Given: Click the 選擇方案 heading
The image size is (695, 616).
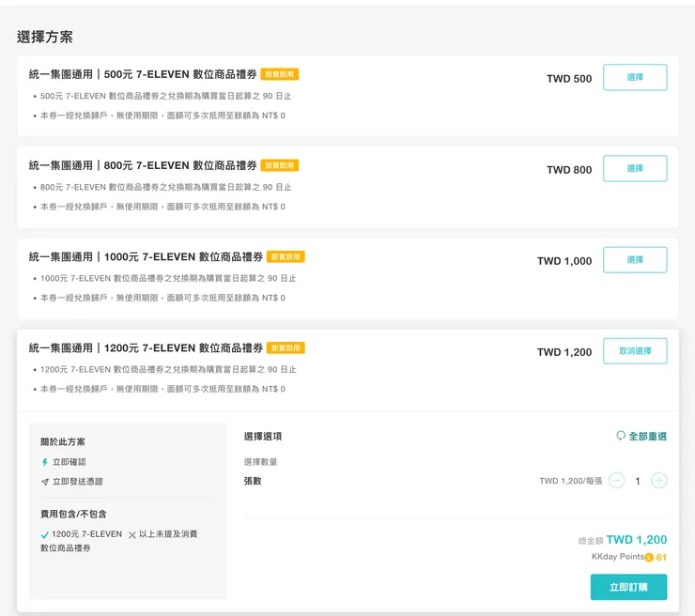Looking at the screenshot, I should click(x=45, y=37).
